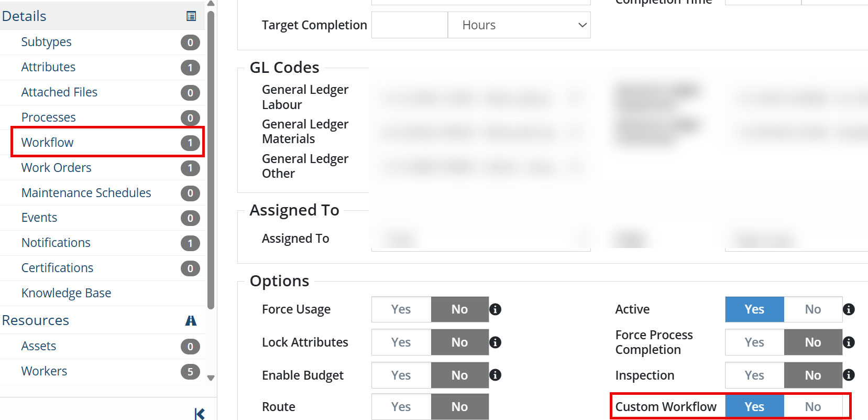
Task: Open the Notifications sidebar link
Action: click(56, 243)
